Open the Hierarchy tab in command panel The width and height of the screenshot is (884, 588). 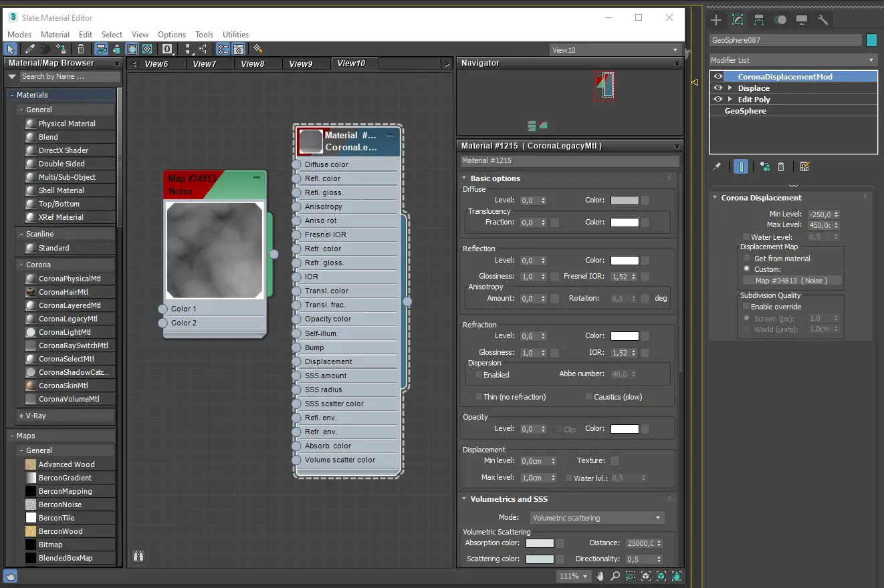point(759,20)
